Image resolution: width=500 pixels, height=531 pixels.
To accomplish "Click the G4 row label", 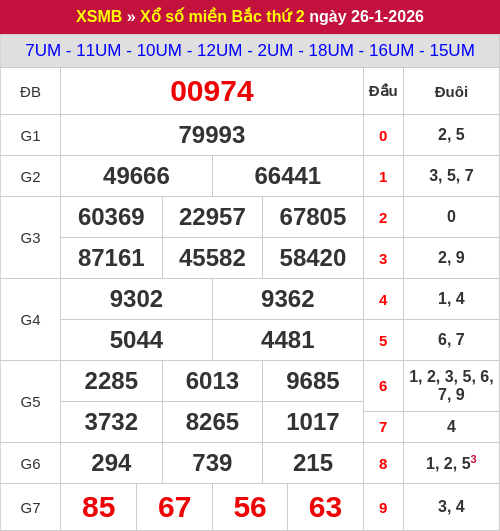I will click(x=30, y=320).
